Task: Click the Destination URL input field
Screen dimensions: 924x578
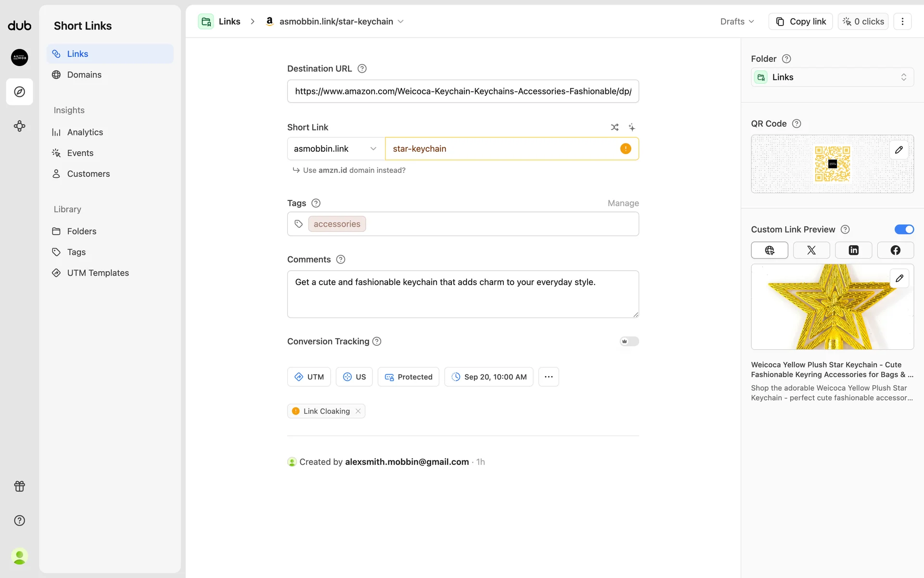Action: tap(462, 91)
